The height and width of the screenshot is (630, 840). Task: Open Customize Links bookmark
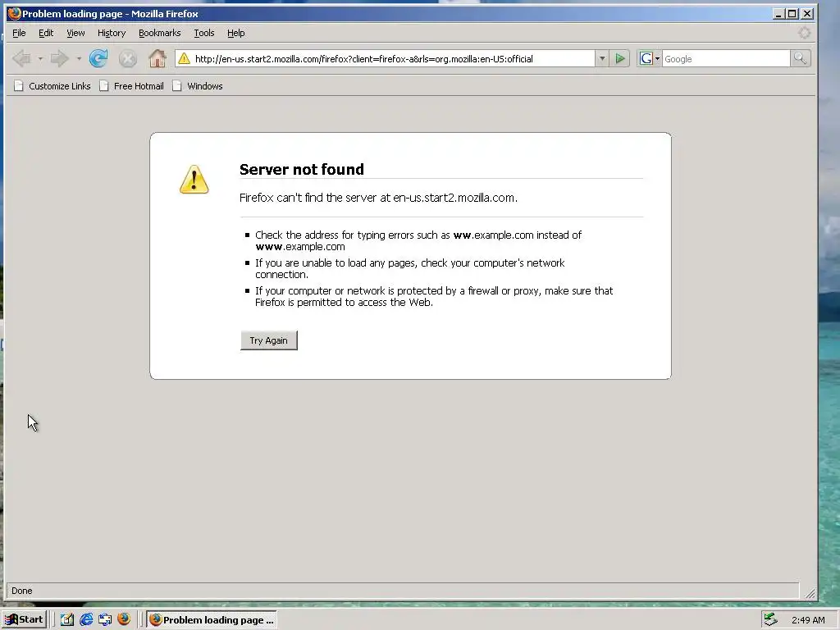(52, 86)
